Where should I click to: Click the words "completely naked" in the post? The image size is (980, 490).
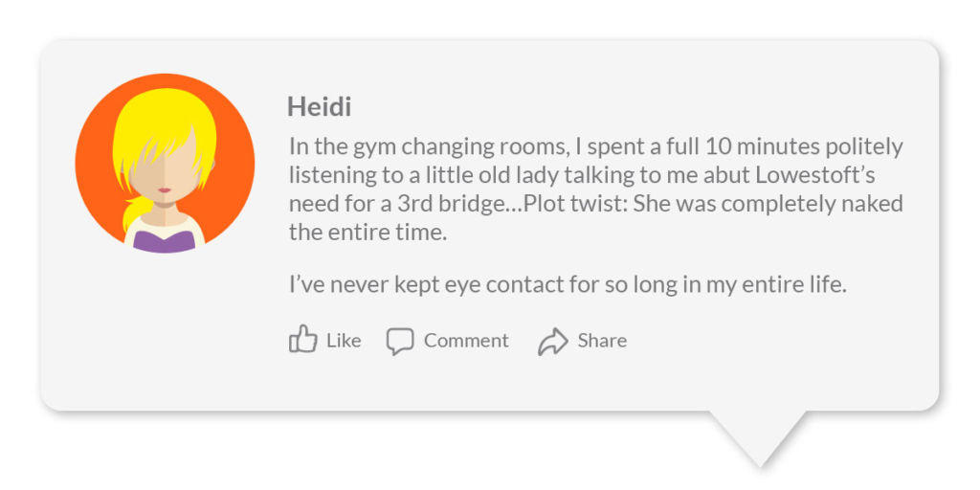[x=803, y=205]
